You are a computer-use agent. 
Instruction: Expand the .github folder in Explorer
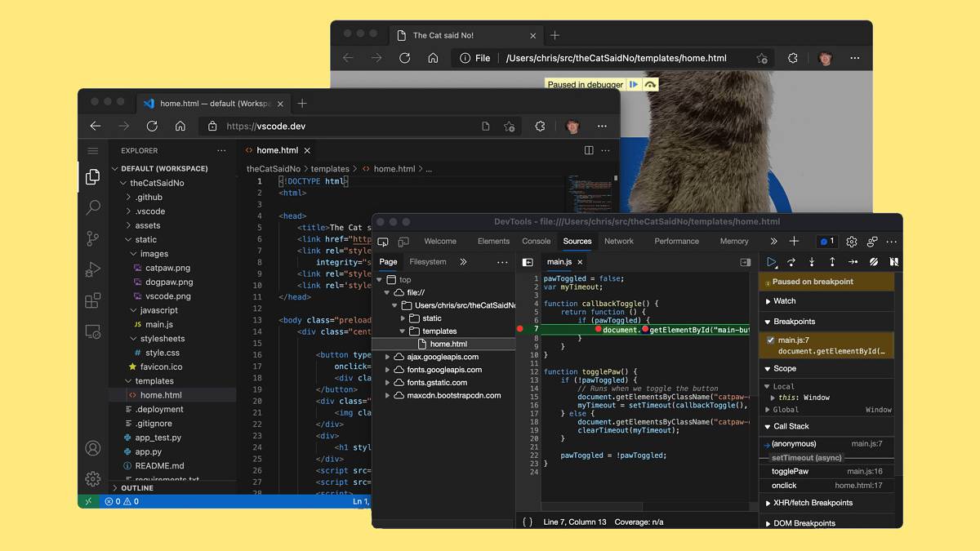(x=149, y=197)
